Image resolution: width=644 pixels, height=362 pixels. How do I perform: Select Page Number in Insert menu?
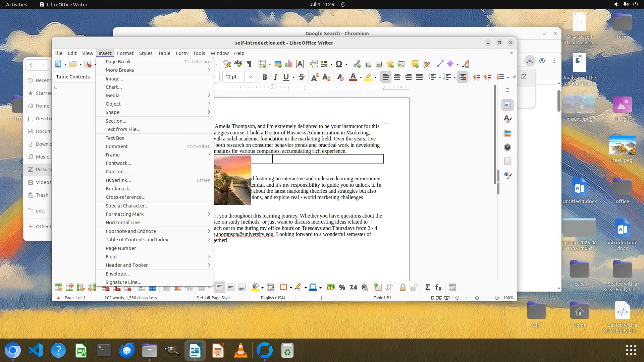[121, 248]
